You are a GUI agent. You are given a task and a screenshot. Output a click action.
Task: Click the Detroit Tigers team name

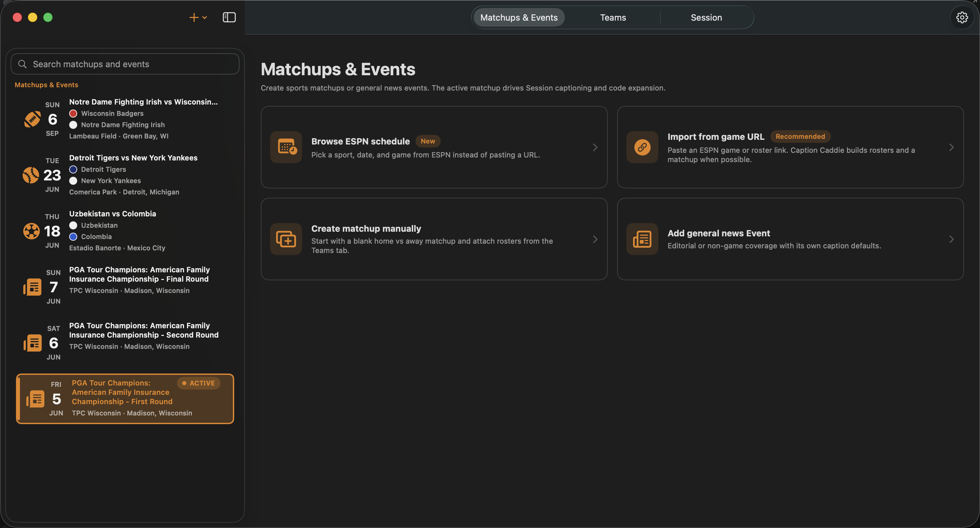(103, 169)
